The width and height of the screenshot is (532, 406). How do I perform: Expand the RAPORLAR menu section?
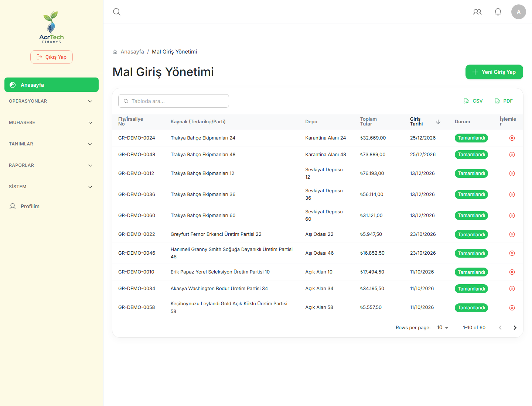51,165
